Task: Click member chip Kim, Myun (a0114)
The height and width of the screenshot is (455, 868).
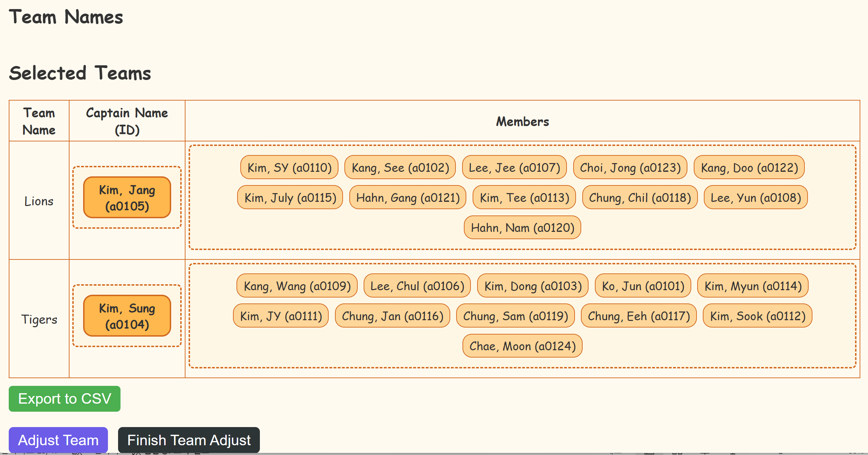Action: pos(753,286)
